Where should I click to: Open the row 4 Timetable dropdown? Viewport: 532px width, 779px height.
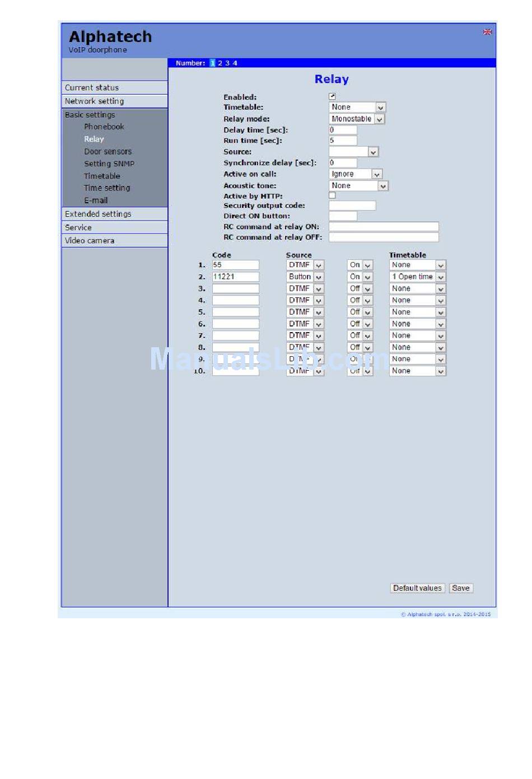click(x=418, y=300)
